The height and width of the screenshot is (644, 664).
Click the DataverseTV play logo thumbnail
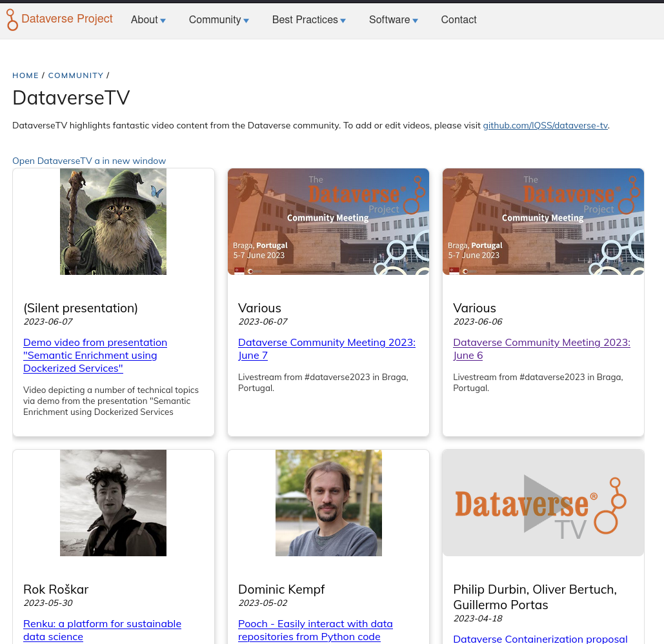pos(543,503)
